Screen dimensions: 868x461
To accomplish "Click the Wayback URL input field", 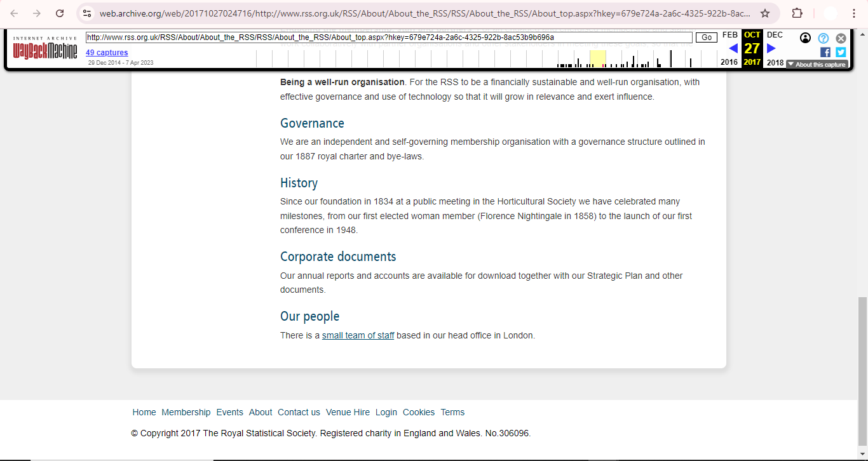I will pyautogui.click(x=389, y=37).
